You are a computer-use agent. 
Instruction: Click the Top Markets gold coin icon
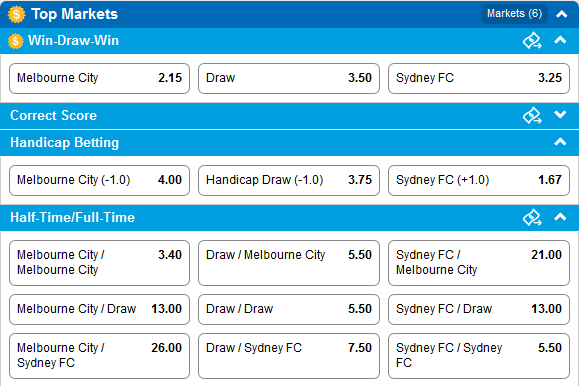coord(17,14)
